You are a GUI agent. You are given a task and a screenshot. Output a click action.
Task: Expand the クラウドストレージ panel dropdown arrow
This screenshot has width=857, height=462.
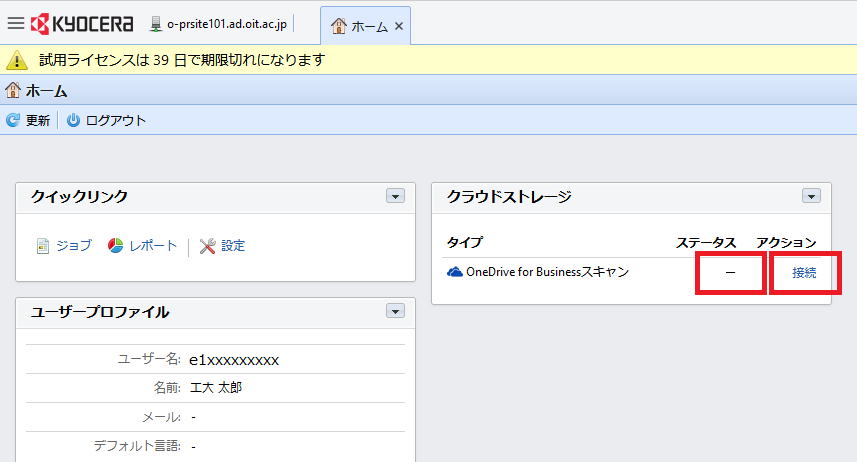pyautogui.click(x=811, y=197)
